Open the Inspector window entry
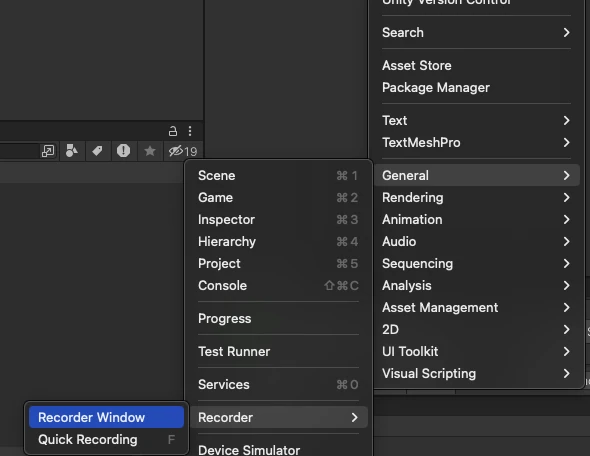The height and width of the screenshot is (456, 590). click(x=278, y=219)
